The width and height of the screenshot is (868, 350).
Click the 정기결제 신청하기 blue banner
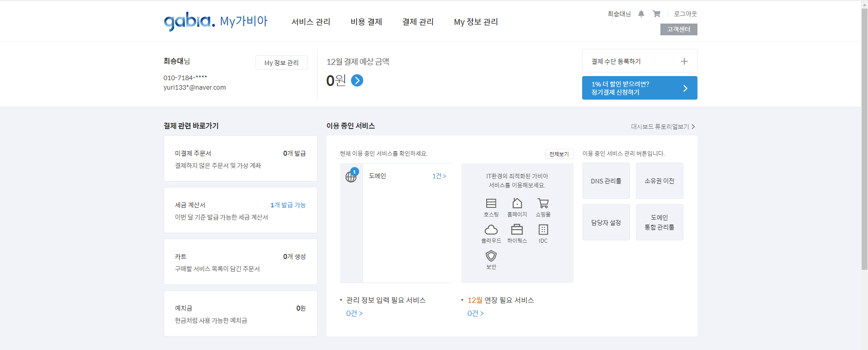(640, 88)
